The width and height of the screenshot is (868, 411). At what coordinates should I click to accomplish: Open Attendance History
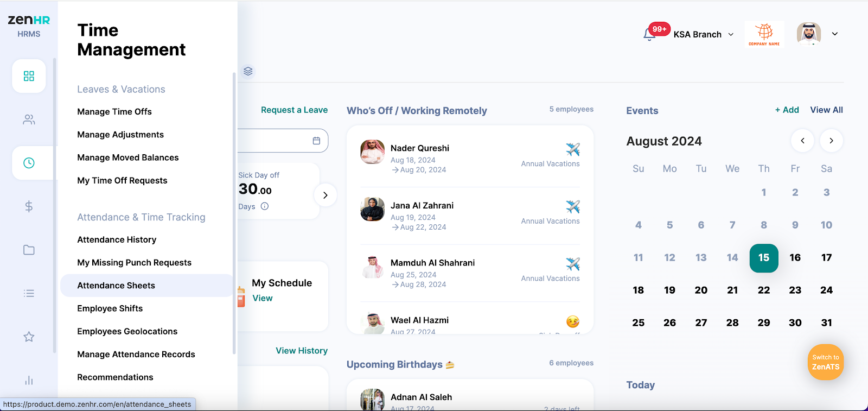tap(117, 239)
